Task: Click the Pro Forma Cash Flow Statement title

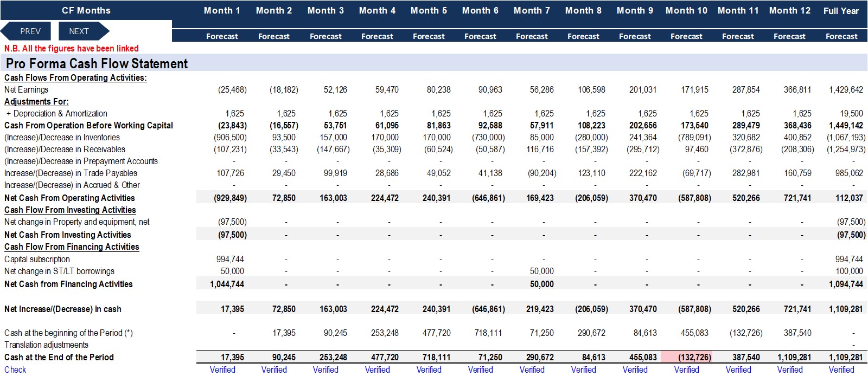Action: coord(97,63)
